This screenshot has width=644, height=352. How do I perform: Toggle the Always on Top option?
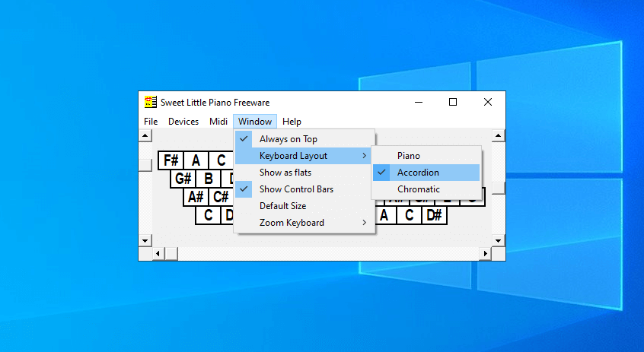pyautogui.click(x=304, y=139)
